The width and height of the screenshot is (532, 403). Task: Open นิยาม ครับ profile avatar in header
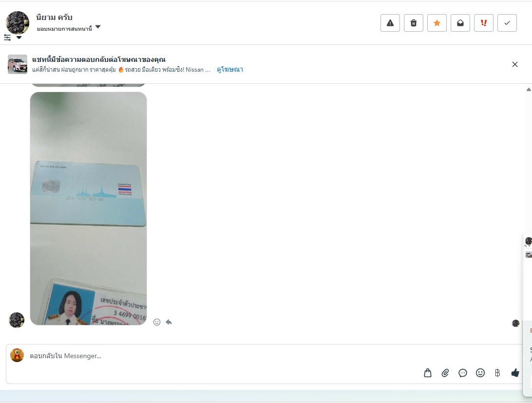[18, 22]
